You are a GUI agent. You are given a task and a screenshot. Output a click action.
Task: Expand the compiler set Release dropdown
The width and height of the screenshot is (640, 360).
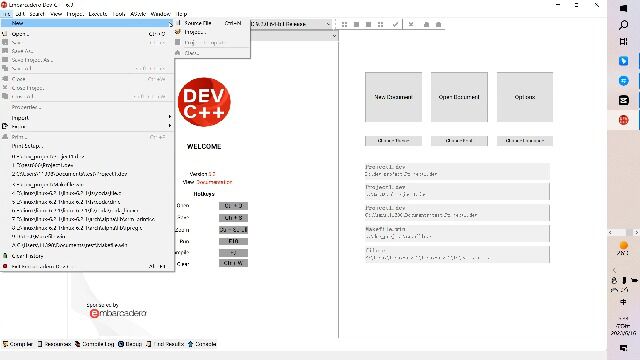(290, 24)
